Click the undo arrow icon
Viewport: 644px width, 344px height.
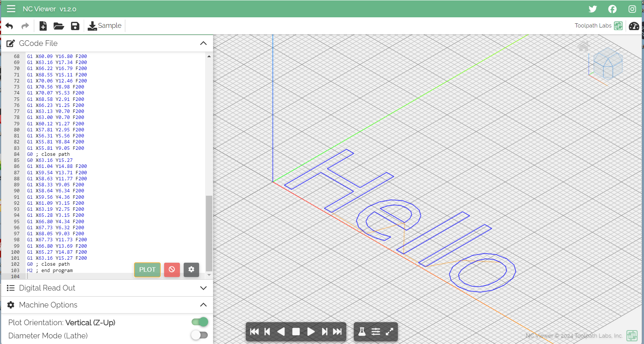9,26
